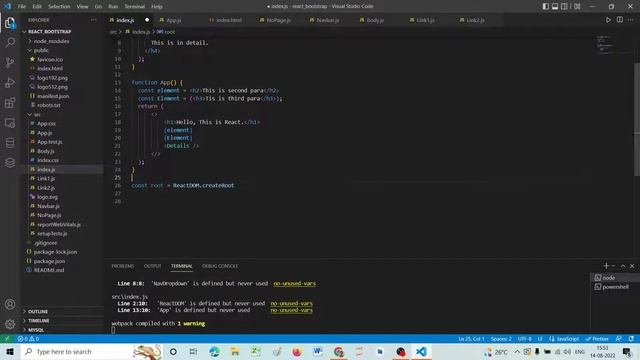Viewport: 640px width, 360px height.
Task: Collapse the REACT_BOOTSTRAP root folder
Action: [49, 31]
